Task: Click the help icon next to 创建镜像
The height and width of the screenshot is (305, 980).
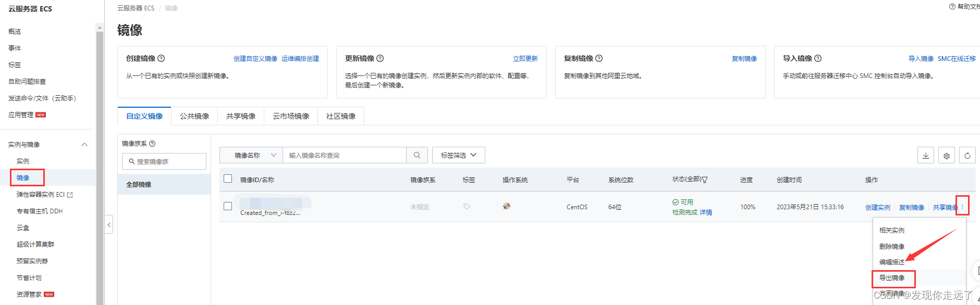Action: pyautogui.click(x=161, y=58)
